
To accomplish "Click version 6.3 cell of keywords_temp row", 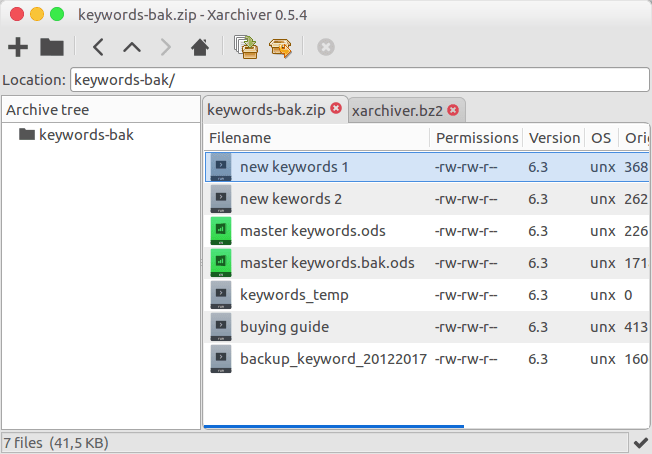I will pos(538,295).
